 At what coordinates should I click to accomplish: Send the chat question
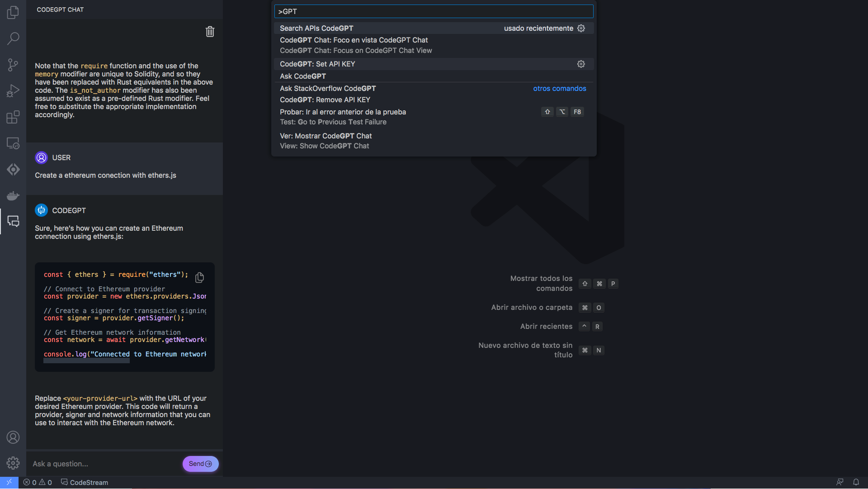(x=200, y=464)
